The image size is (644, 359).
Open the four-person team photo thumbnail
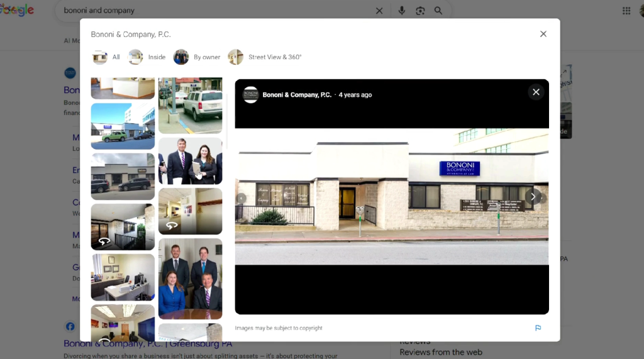(190, 278)
